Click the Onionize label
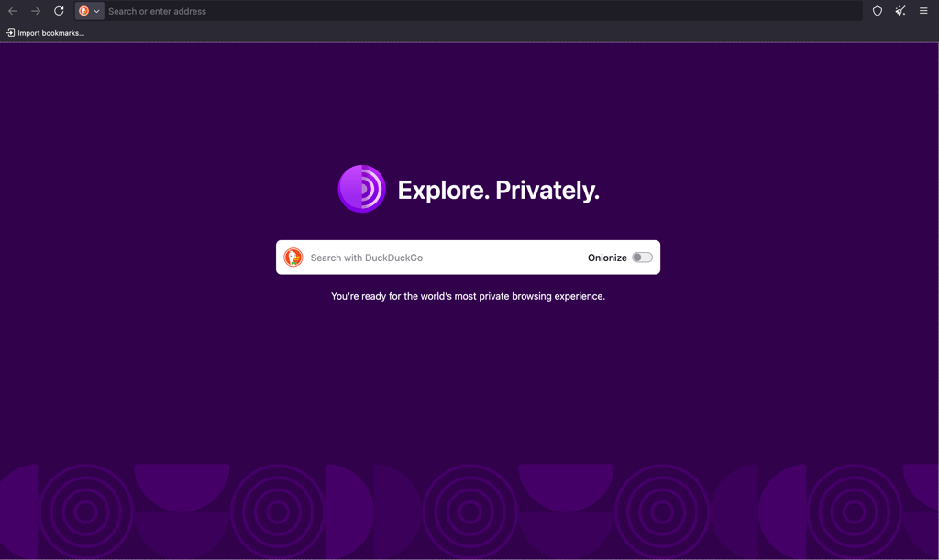This screenshot has height=560, width=939. click(x=607, y=258)
